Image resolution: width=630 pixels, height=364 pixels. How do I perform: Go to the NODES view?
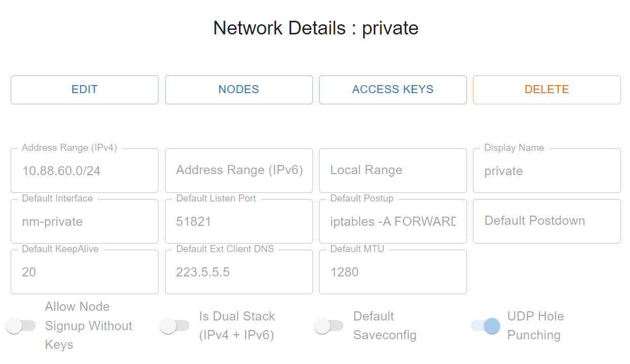(x=239, y=90)
